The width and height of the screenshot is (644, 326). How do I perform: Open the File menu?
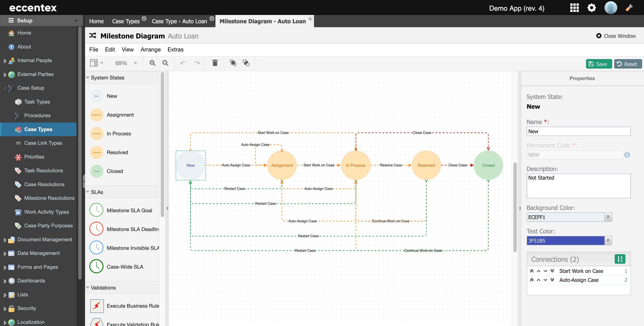pos(94,50)
